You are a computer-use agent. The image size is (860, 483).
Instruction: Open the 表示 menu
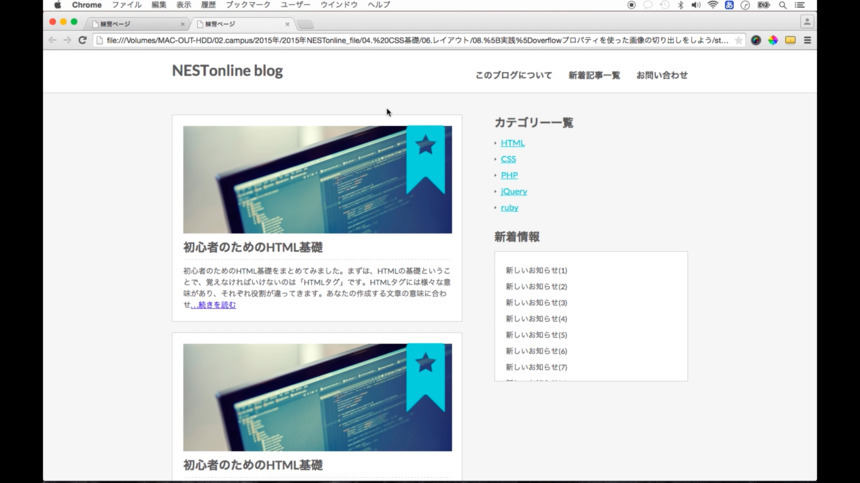[x=183, y=5]
